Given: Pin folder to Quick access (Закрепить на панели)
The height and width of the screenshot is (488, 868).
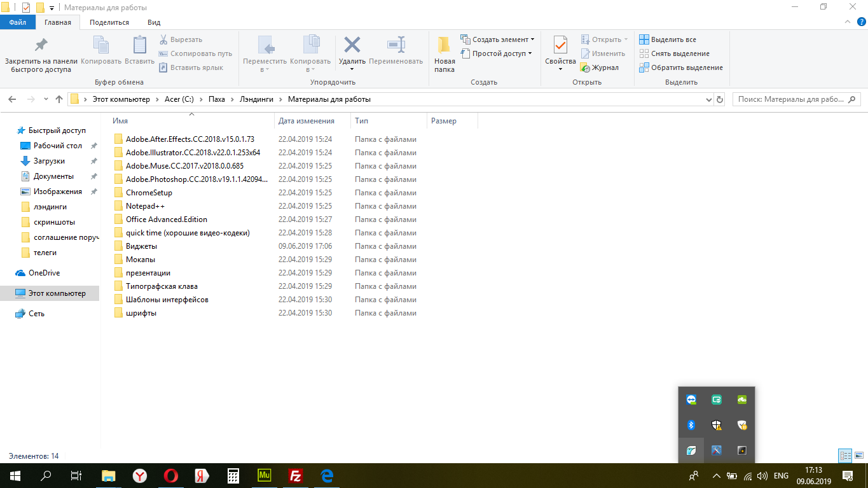Looking at the screenshot, I should (x=41, y=54).
